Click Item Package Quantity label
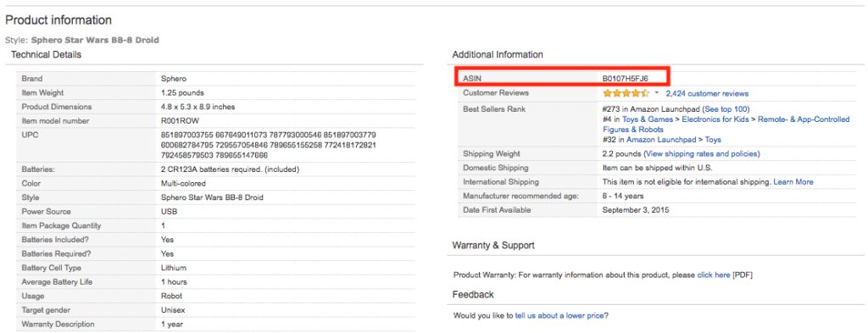Viewport: 868px width, 333px height. click(x=61, y=225)
